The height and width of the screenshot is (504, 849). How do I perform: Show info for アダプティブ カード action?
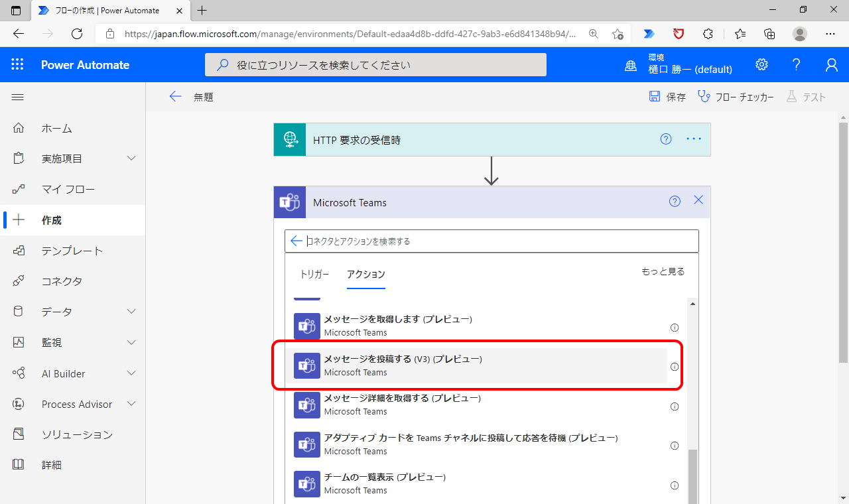(675, 446)
